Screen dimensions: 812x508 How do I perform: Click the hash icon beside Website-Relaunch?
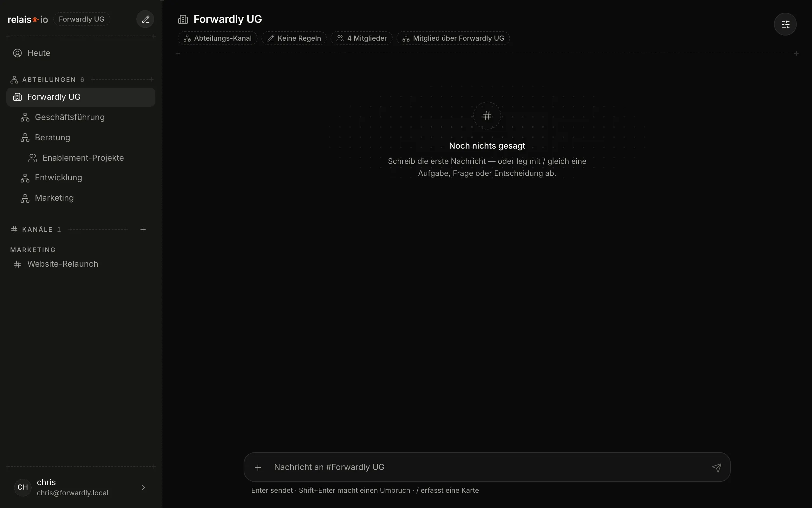pyautogui.click(x=17, y=264)
